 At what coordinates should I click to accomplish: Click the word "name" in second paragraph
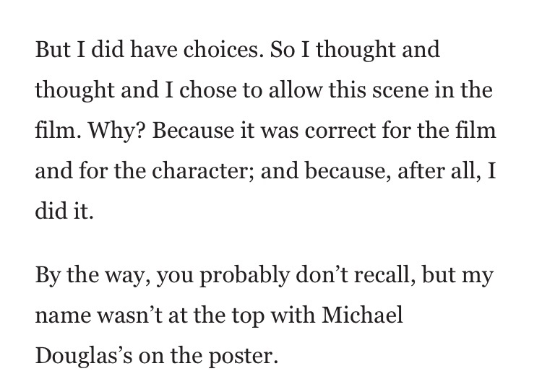click(x=64, y=317)
